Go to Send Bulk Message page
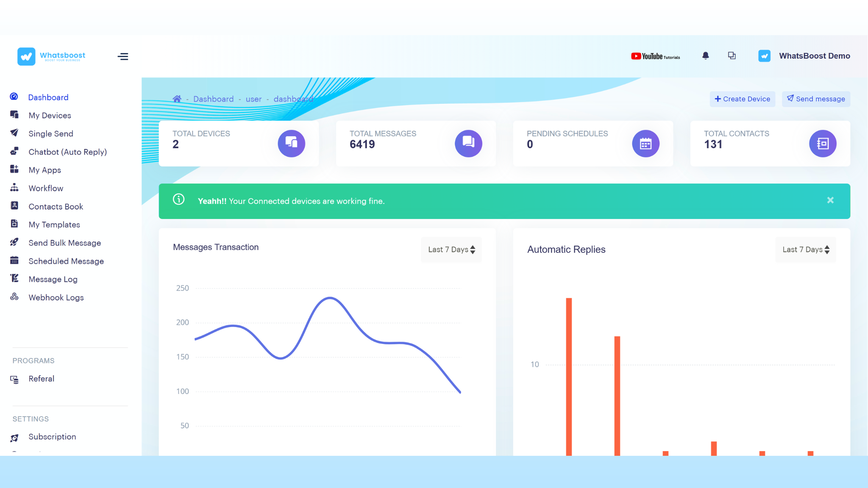Image resolution: width=868 pixels, height=488 pixels. click(64, 243)
